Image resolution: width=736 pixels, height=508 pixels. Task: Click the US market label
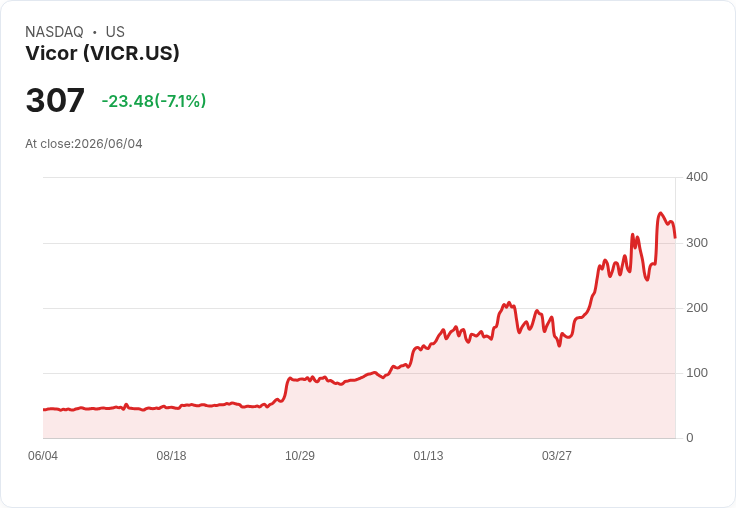(x=115, y=32)
